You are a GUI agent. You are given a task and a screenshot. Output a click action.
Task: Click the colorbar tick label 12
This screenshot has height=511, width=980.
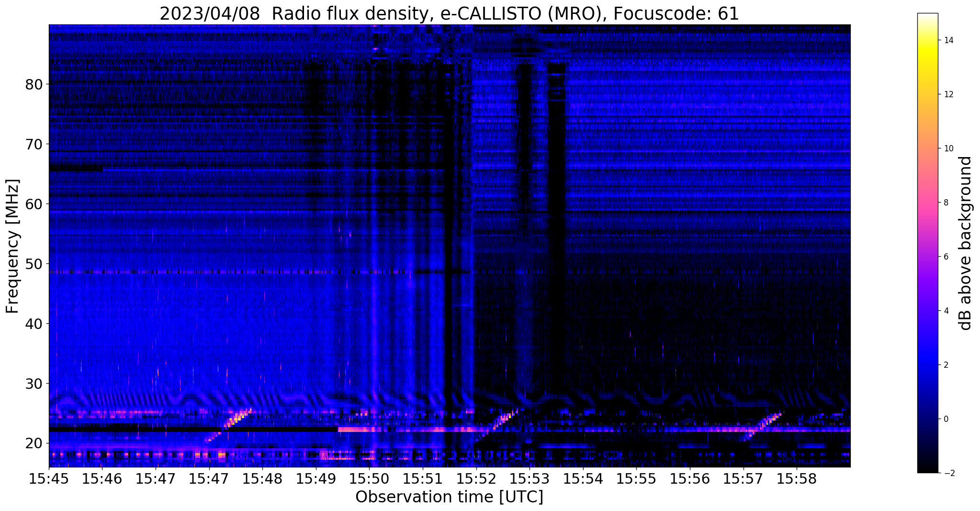point(948,94)
